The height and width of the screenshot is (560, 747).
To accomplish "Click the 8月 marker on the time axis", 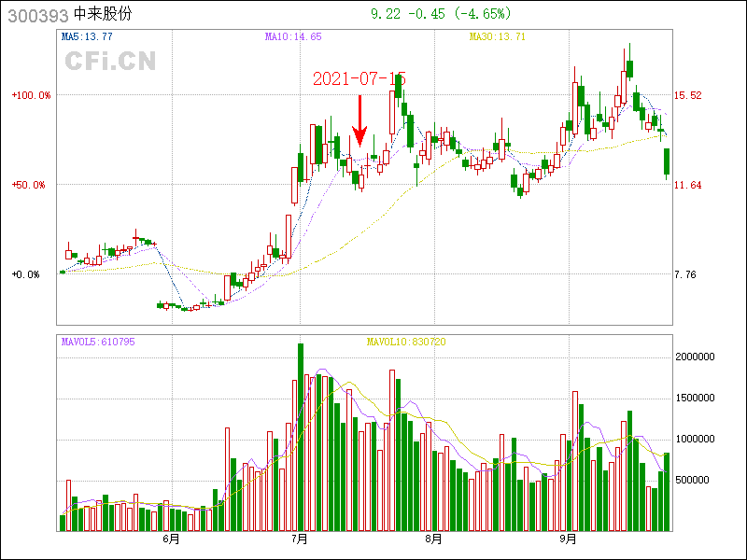I will (x=433, y=539).
